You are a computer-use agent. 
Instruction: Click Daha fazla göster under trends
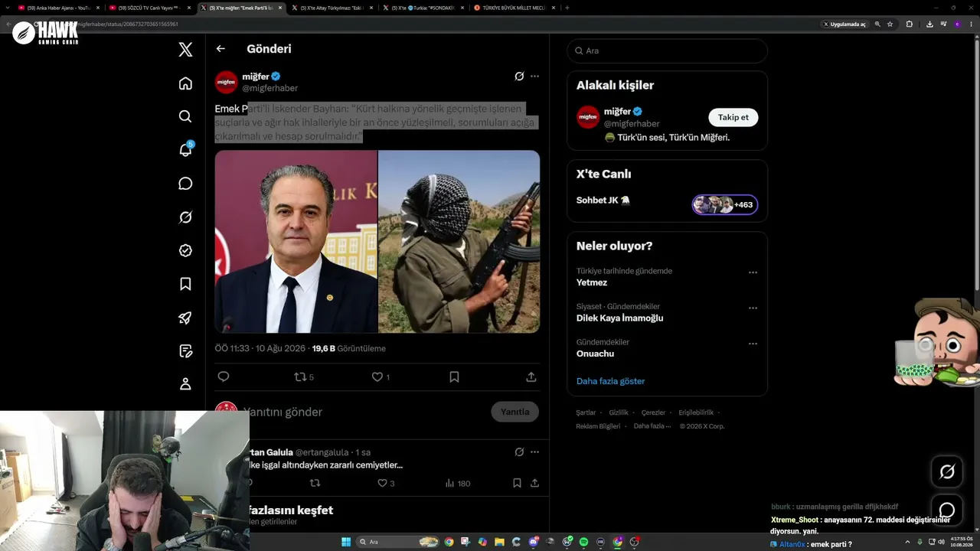pos(610,381)
